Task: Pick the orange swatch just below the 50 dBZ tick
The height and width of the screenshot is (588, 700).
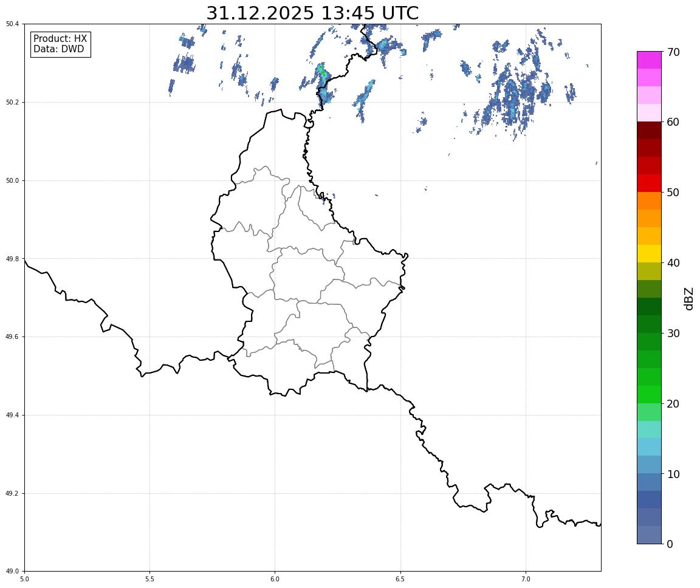Action: (x=649, y=201)
